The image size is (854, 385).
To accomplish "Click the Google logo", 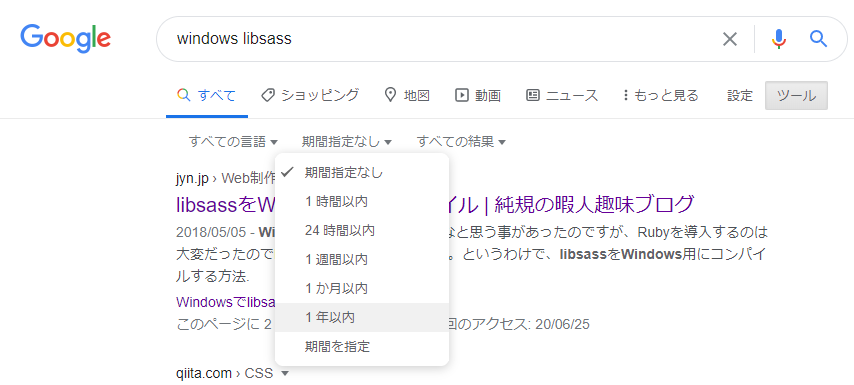I will [65, 38].
